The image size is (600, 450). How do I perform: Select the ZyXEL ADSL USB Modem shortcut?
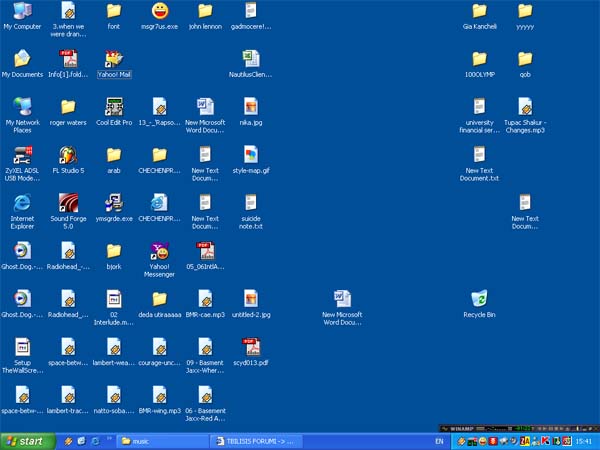(22, 163)
